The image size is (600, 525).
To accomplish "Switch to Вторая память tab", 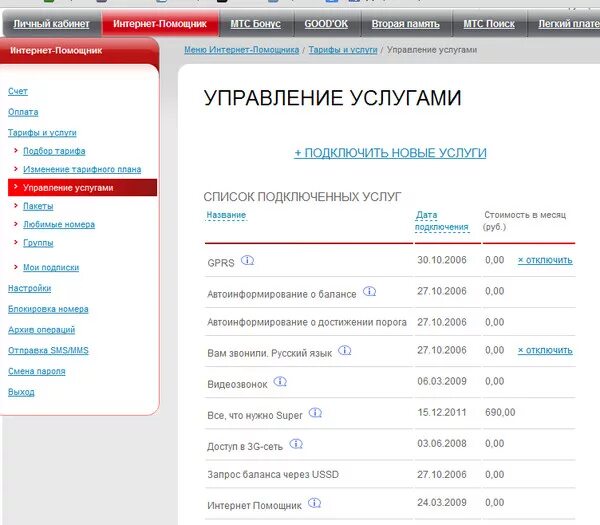I will 406,24.
